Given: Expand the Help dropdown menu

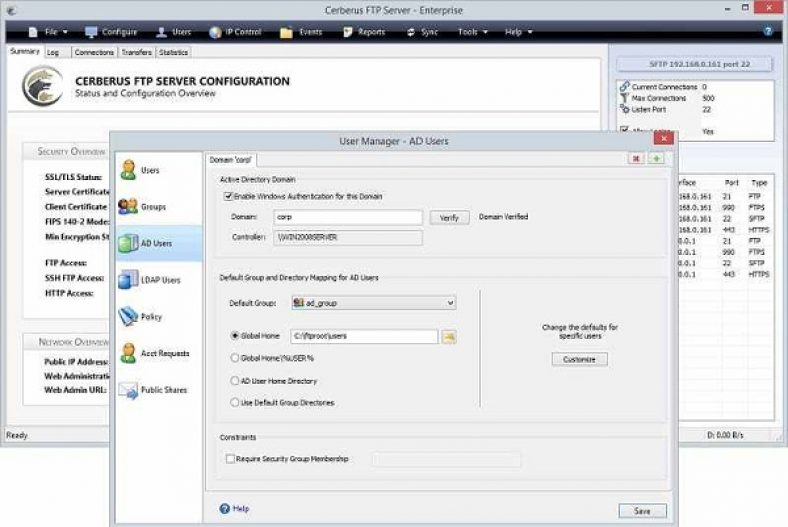Looking at the screenshot, I should (x=518, y=32).
